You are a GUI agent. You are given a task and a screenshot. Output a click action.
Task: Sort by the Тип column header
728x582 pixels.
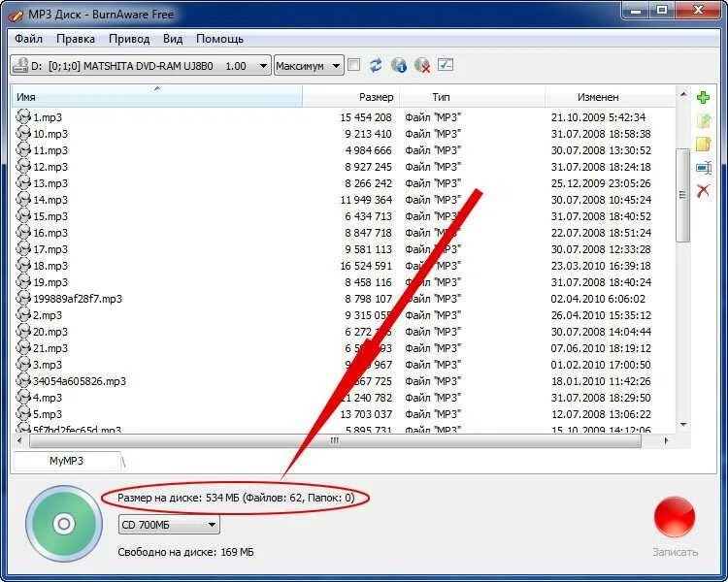472,97
